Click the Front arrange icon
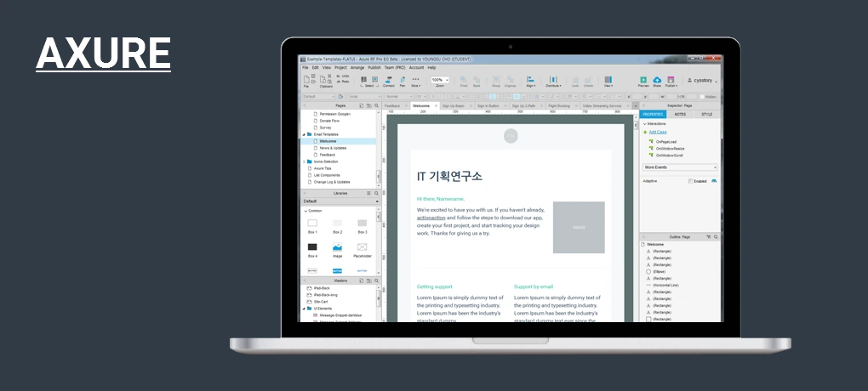Viewport: 868px width, 391px height. [464, 80]
